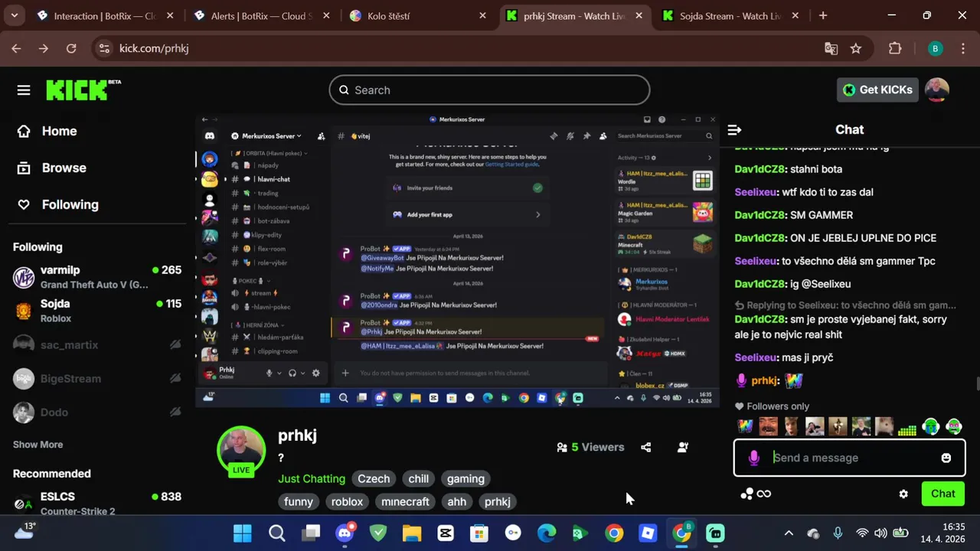Image resolution: width=980 pixels, height=551 pixels.
Task: Open prhkj streamer avatar with LIVE badge
Action: pyautogui.click(x=241, y=452)
